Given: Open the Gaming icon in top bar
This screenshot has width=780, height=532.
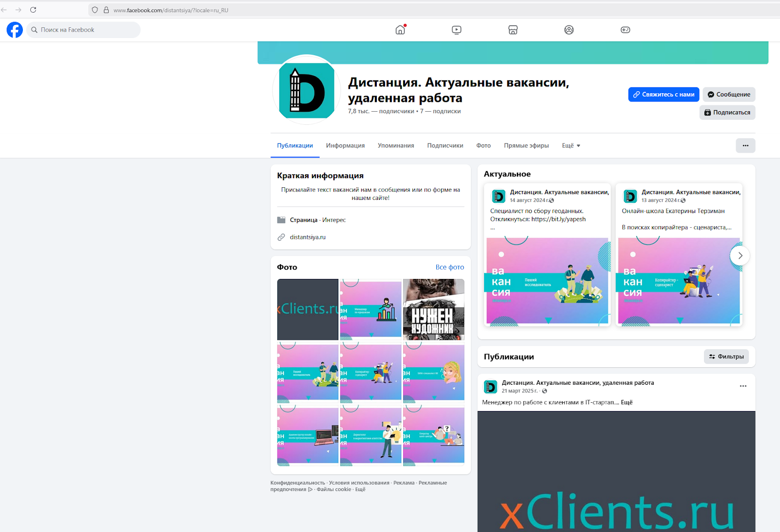Looking at the screenshot, I should [x=625, y=30].
